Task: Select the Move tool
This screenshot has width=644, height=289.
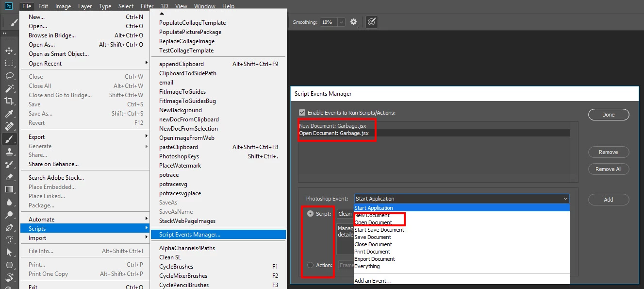Action: click(x=9, y=51)
